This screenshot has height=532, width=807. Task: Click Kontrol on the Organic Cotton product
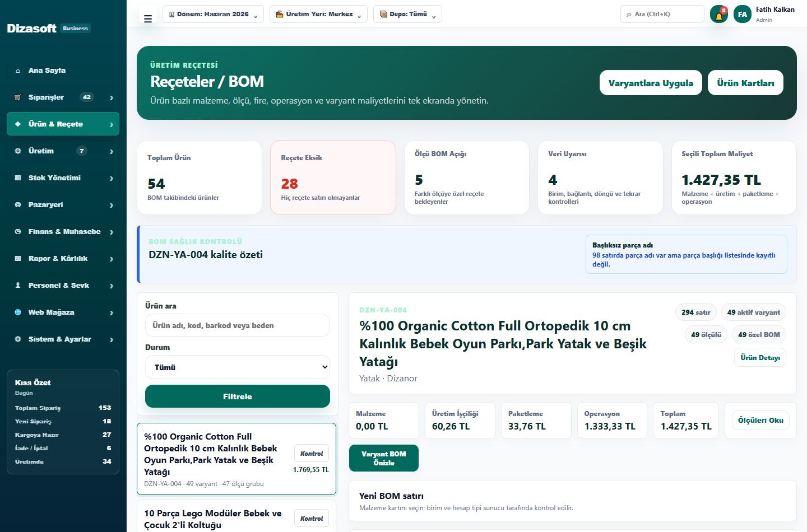click(x=312, y=454)
